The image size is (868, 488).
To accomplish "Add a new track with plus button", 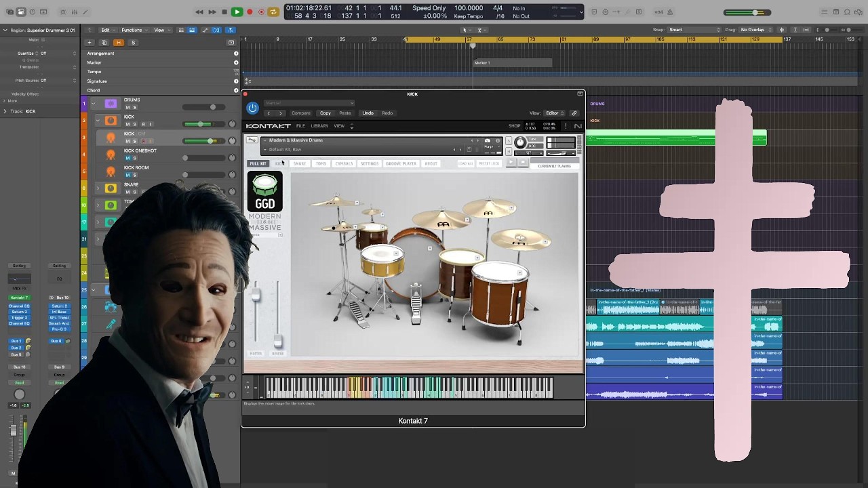I will tap(89, 42).
